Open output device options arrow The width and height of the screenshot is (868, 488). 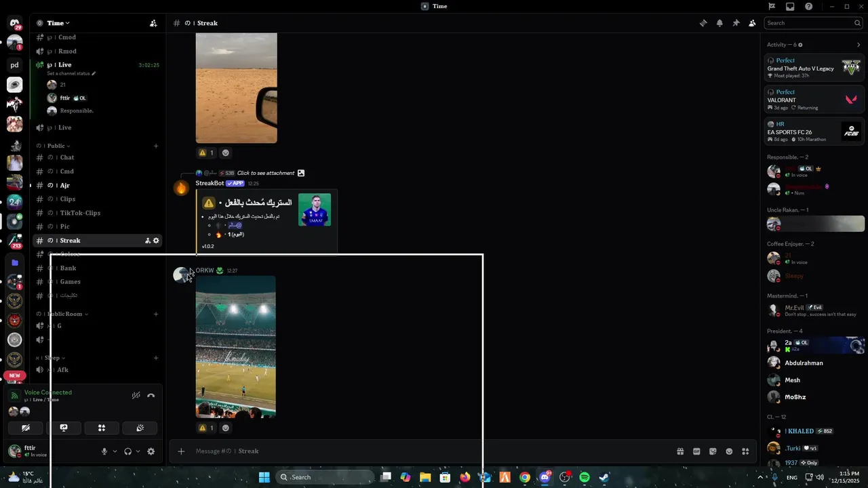138,451
